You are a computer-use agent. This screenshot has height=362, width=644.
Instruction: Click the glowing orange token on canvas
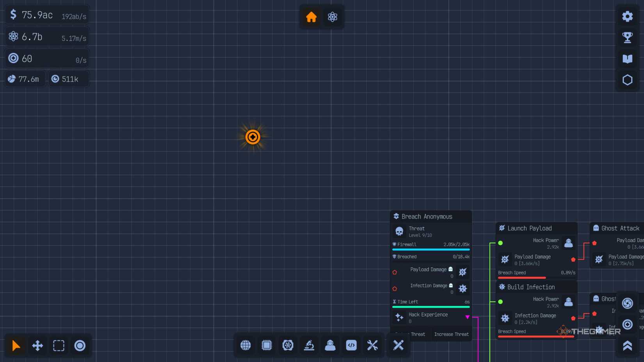tap(253, 137)
